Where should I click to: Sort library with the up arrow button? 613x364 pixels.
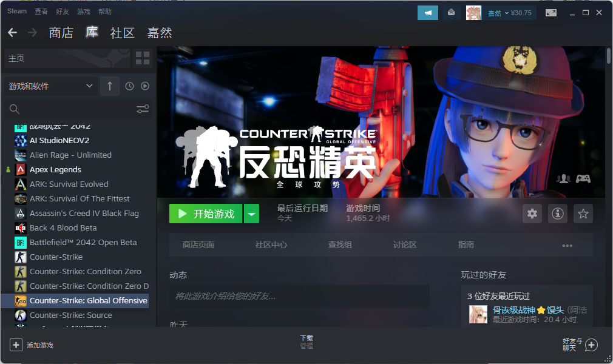110,86
